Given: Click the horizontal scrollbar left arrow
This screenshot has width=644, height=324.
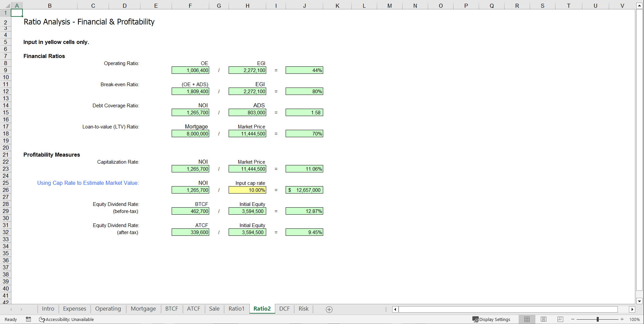Looking at the screenshot, I should pyautogui.click(x=395, y=309).
